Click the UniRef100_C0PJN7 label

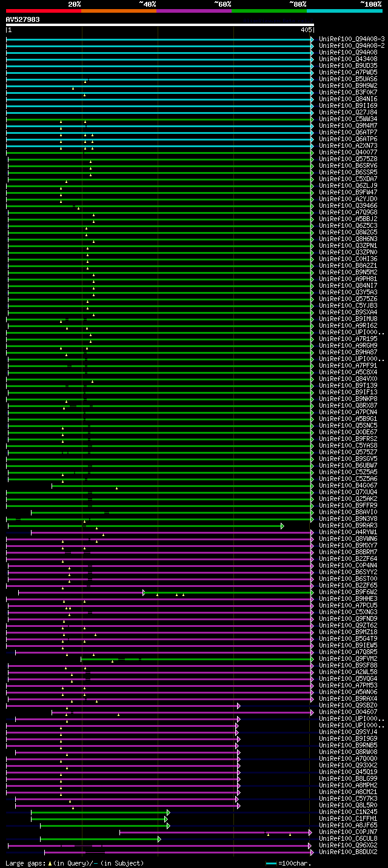(348, 832)
